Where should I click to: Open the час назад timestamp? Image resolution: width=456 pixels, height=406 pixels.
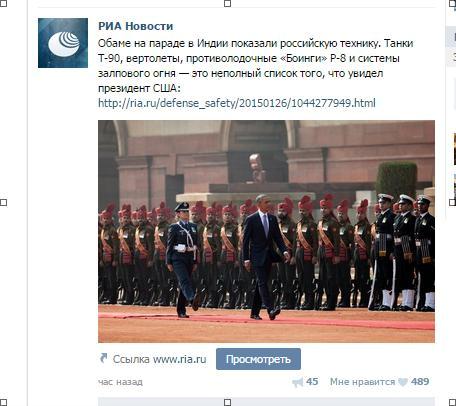pyautogui.click(x=120, y=382)
